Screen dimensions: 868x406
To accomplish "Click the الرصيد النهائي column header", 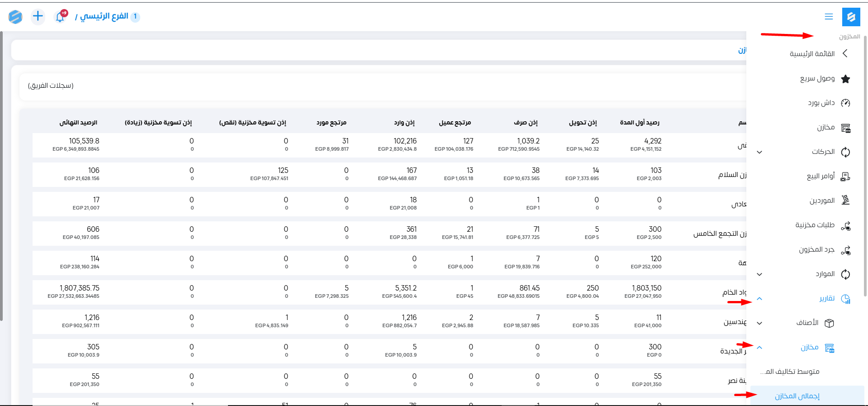I will (78, 123).
